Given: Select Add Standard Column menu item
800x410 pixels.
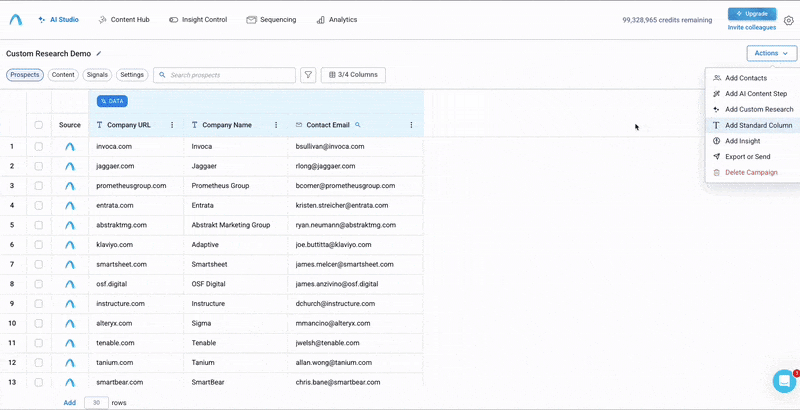Looking at the screenshot, I should [753, 125].
